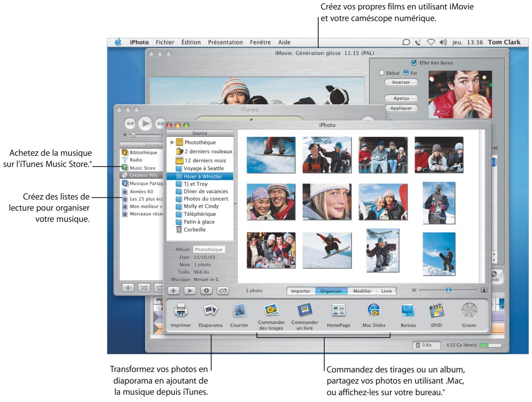Open the Courrier mail icon

pos(239,310)
